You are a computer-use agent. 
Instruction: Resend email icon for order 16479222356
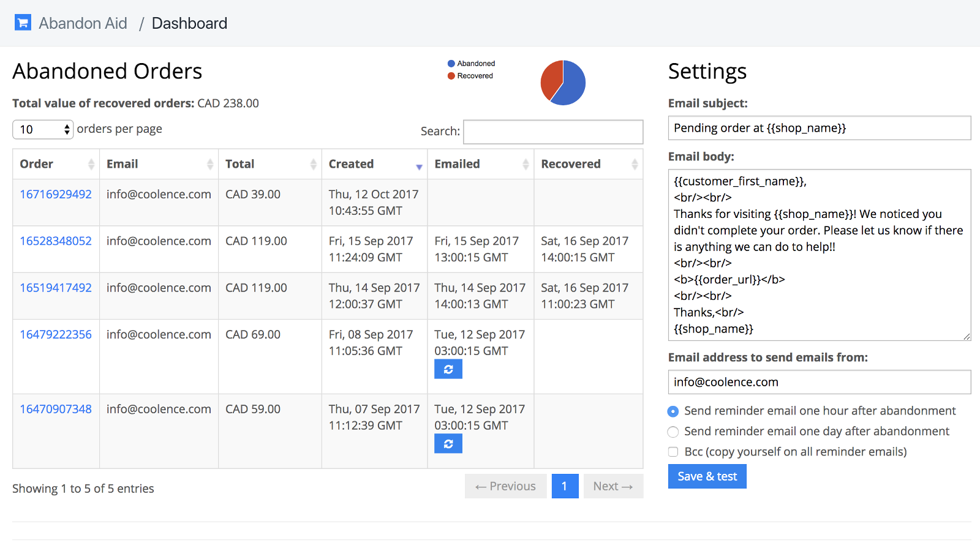(x=448, y=369)
